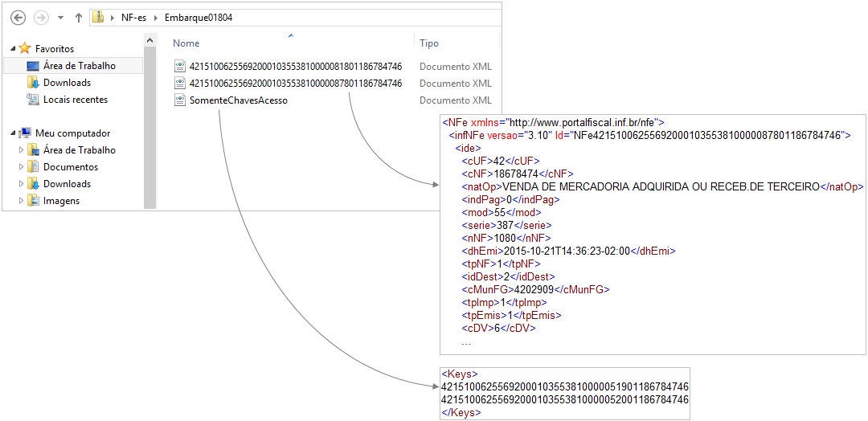Image resolution: width=868 pixels, height=421 pixels.
Task: Collapse the Favoritos group
Action: (x=14, y=49)
